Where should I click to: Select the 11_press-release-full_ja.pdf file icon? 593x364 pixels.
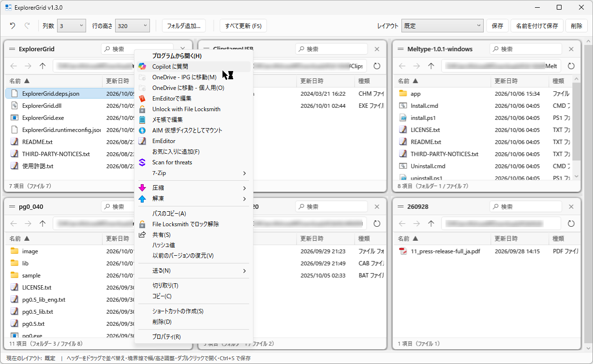pos(403,251)
